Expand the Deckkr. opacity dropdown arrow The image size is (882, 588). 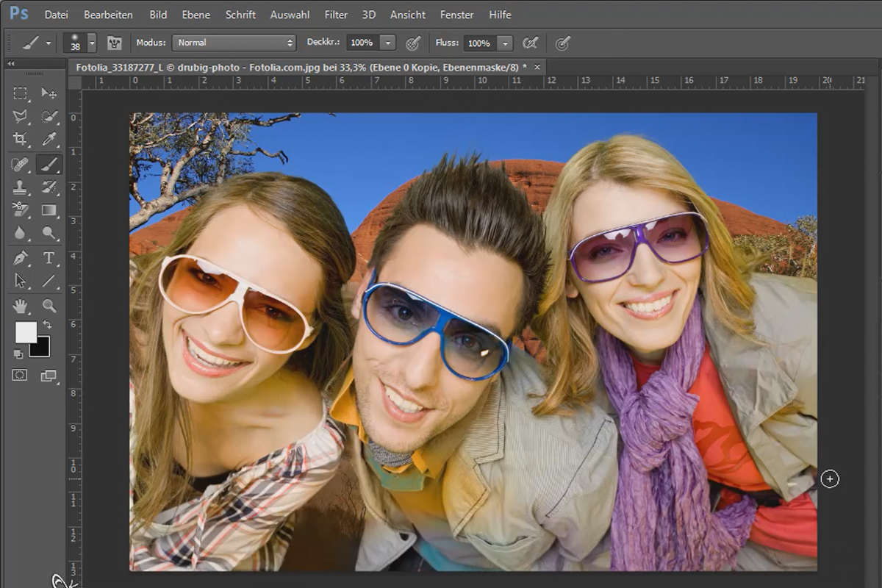coord(388,43)
